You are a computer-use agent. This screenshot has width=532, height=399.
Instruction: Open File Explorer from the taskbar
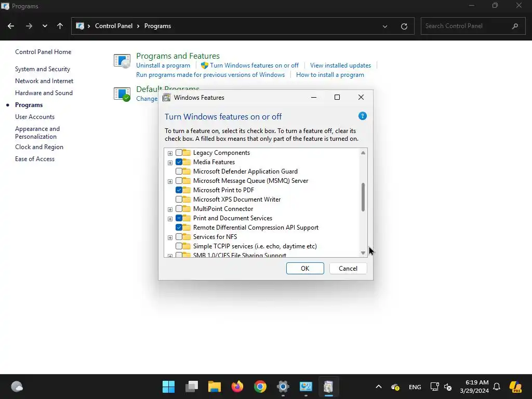[x=215, y=387]
